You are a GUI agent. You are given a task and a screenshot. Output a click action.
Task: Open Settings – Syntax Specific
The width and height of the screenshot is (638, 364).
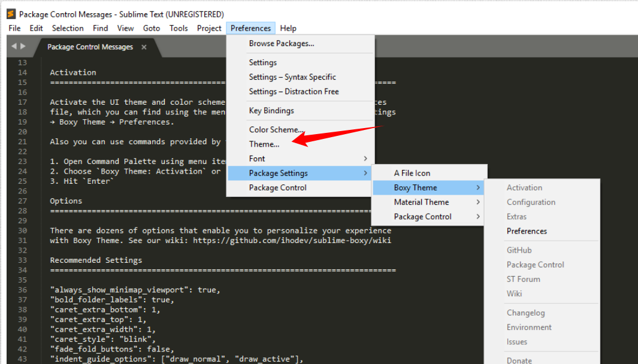click(x=292, y=77)
